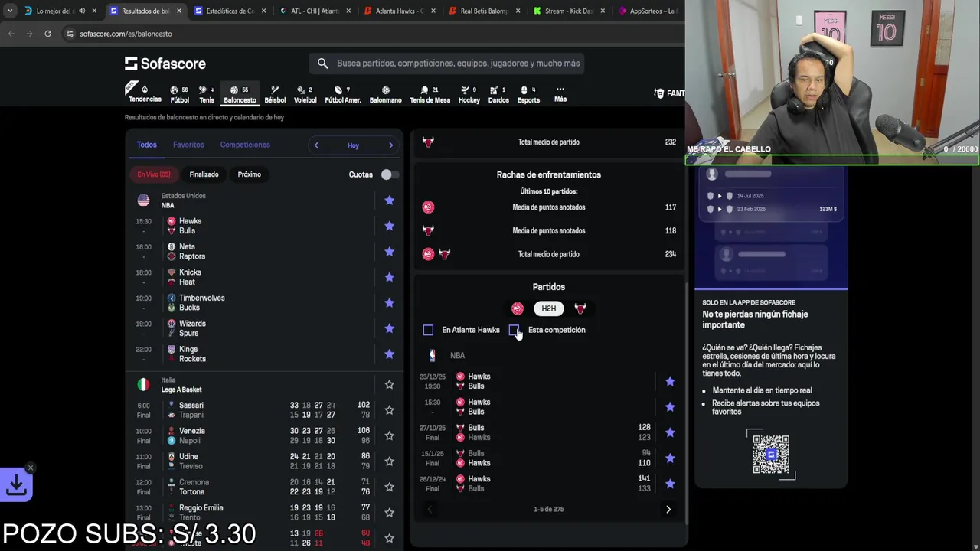Click the download icon overlay
The height and width of the screenshot is (551, 980).
click(16, 484)
